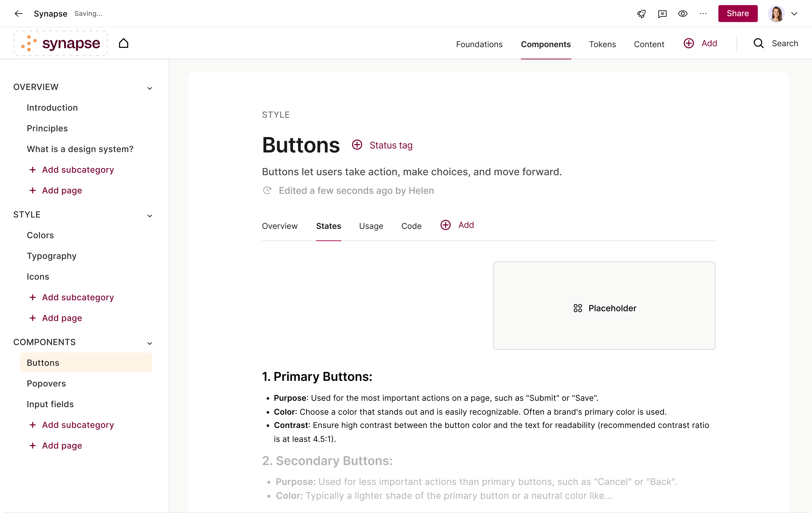This screenshot has width=812, height=513.
Task: Add a Status tag plus icon
Action: click(x=357, y=145)
